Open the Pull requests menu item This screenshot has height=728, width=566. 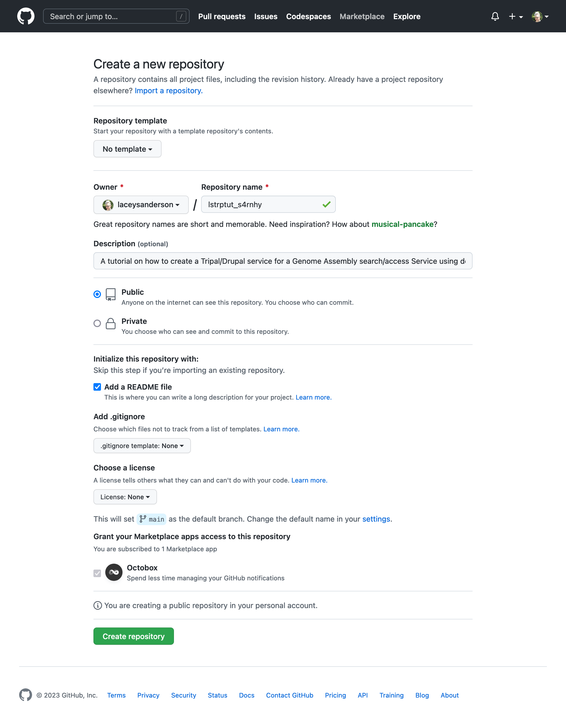tap(222, 16)
